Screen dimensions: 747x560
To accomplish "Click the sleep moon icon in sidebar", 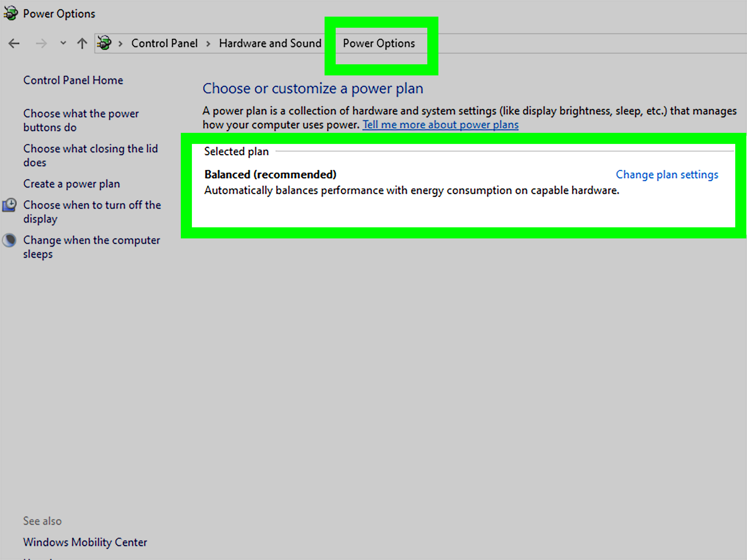I will pyautogui.click(x=10, y=240).
